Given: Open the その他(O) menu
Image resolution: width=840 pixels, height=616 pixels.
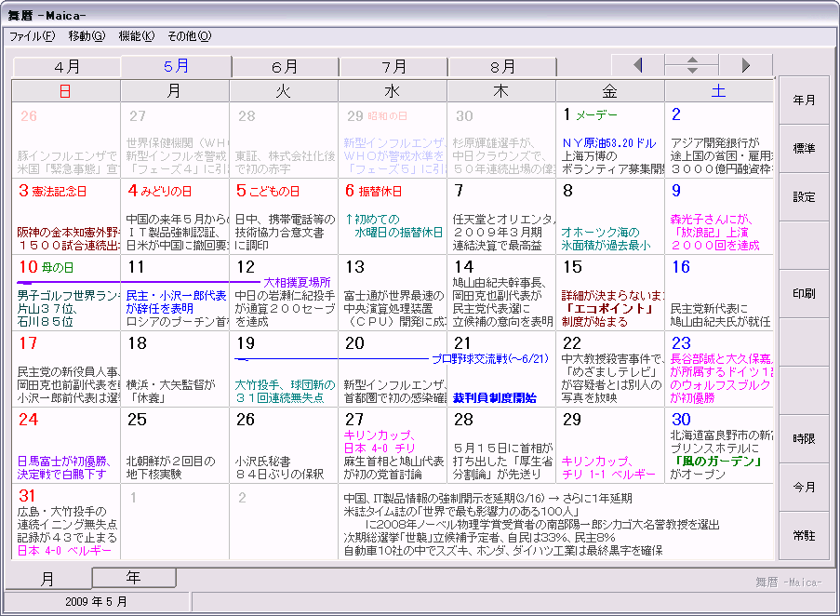Looking at the screenshot, I should [189, 36].
